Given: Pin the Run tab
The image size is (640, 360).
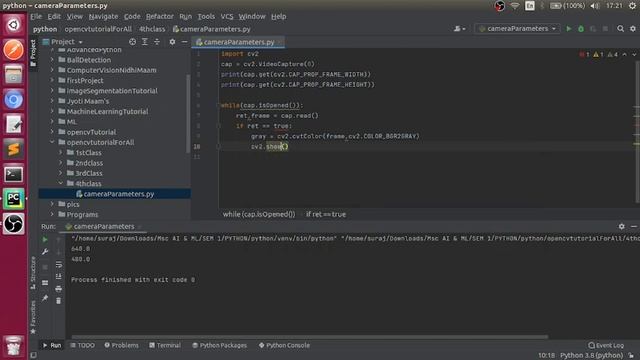Looking at the screenshot, I should coord(45,298).
